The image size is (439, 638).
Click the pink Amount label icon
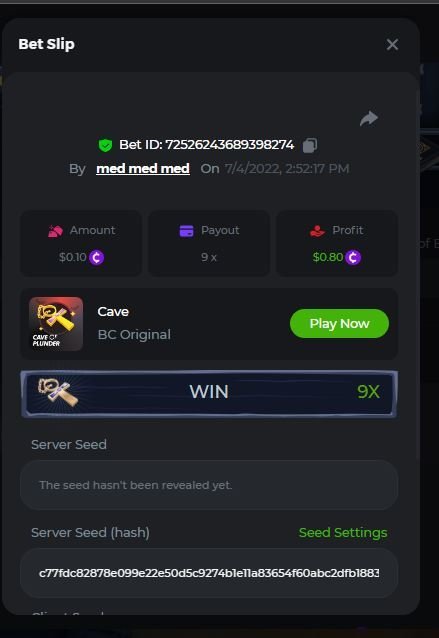click(55, 231)
